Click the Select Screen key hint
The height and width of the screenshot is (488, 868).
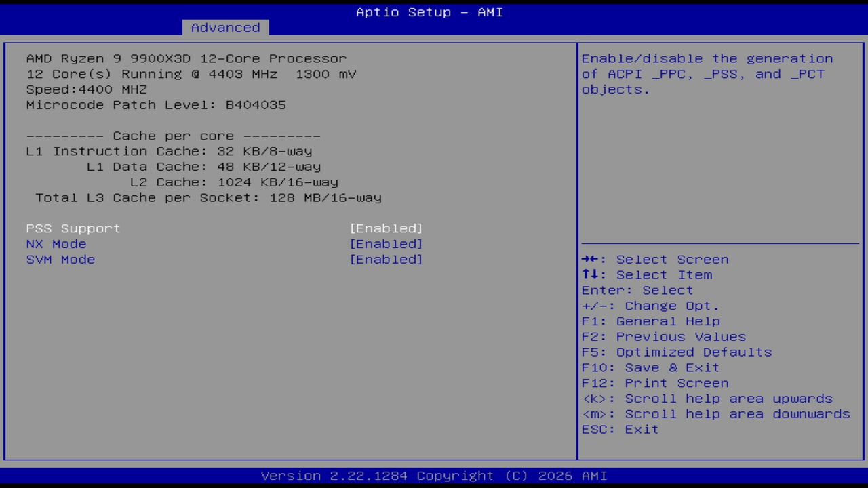pos(655,260)
